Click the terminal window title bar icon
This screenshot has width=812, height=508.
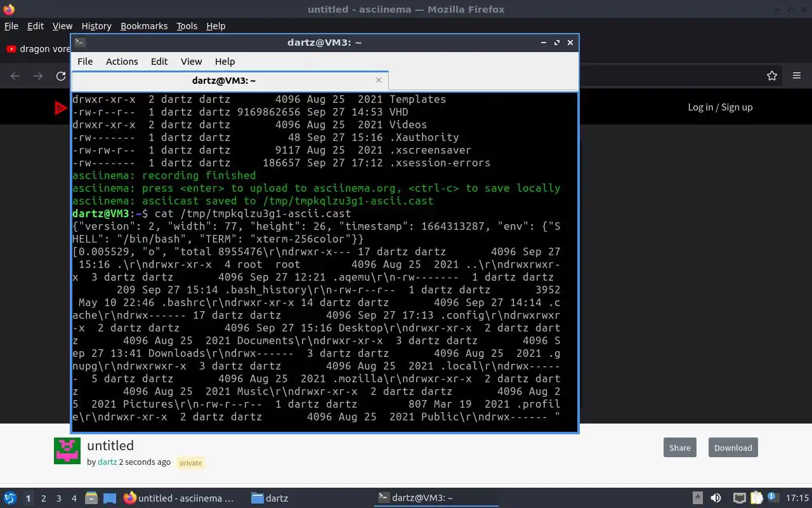[80, 43]
